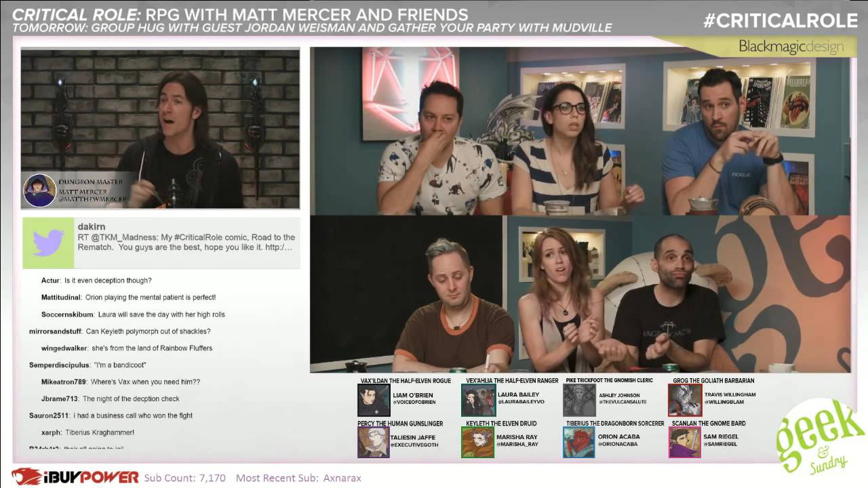Click the "Vax'ildan the Half-Elven Rogue" title
The image size is (868, 488).
406,381
